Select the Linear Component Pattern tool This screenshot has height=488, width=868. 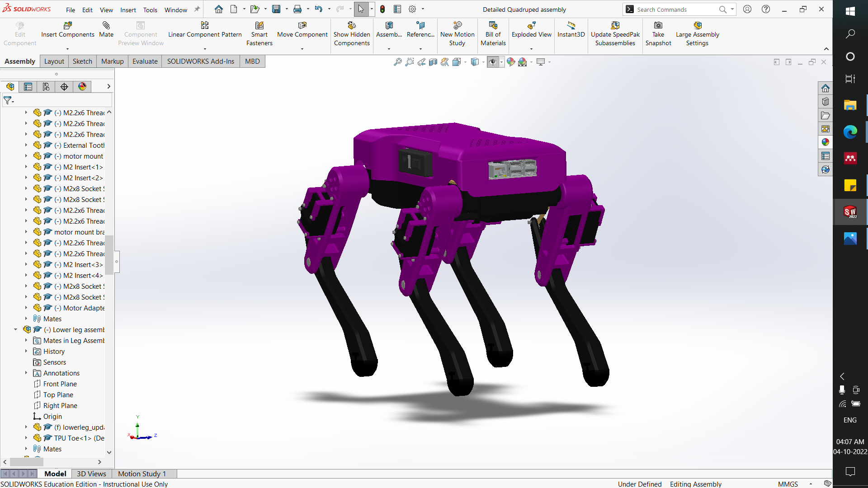click(x=205, y=30)
